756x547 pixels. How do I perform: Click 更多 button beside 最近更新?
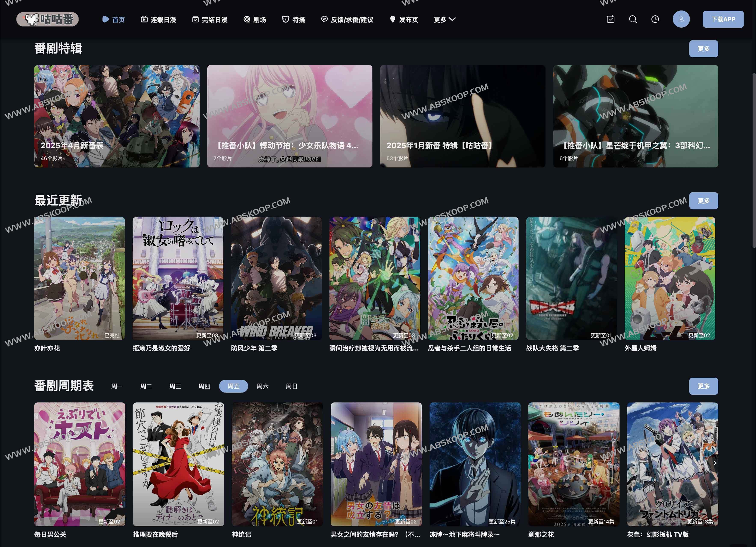click(x=703, y=201)
